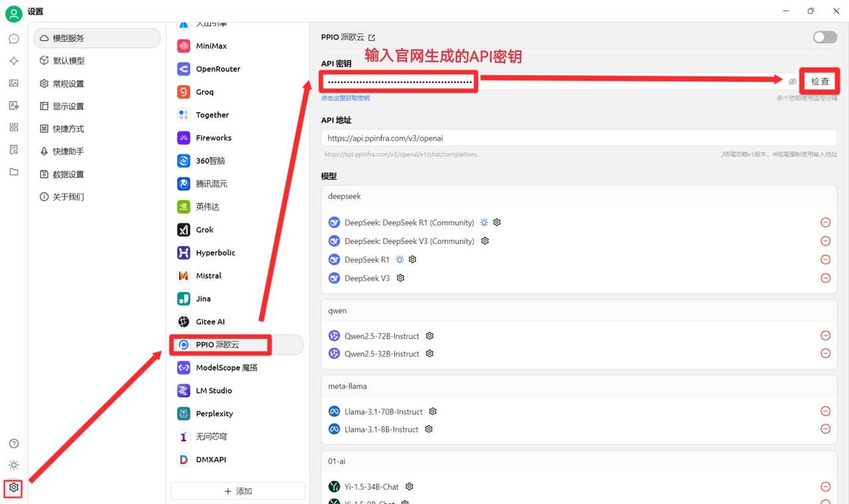Select the Perplexity provider
Viewport: 849px width, 504px height.
pos(237,414)
